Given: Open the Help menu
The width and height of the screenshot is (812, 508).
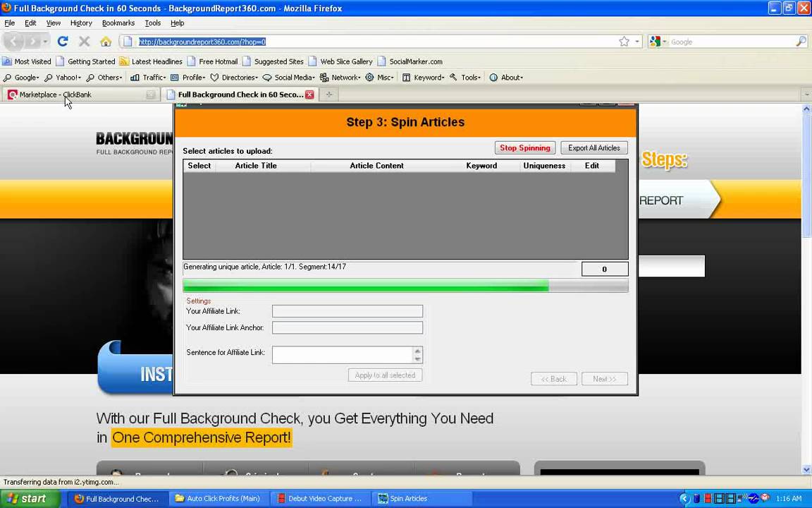Looking at the screenshot, I should tap(177, 23).
